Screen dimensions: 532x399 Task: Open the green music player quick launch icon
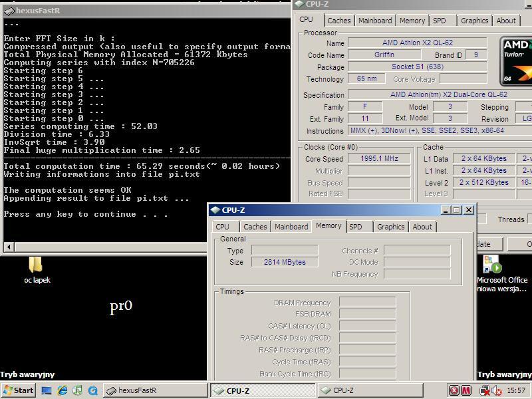(77, 390)
